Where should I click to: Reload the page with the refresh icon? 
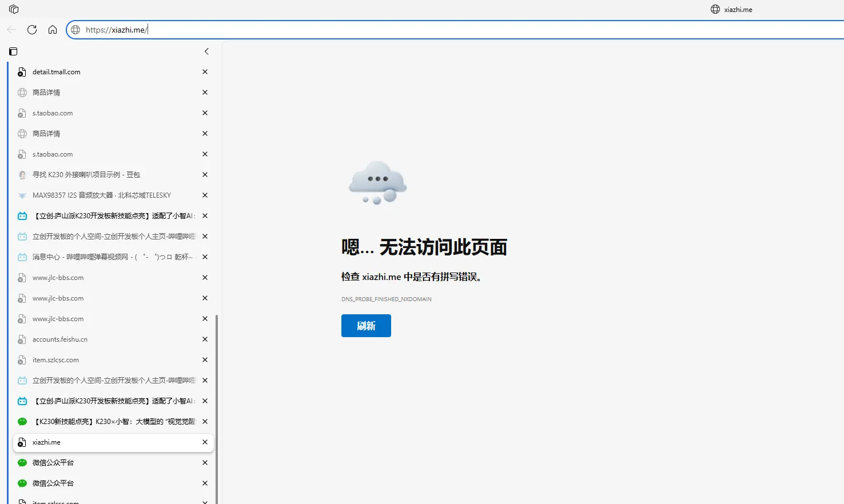click(32, 29)
